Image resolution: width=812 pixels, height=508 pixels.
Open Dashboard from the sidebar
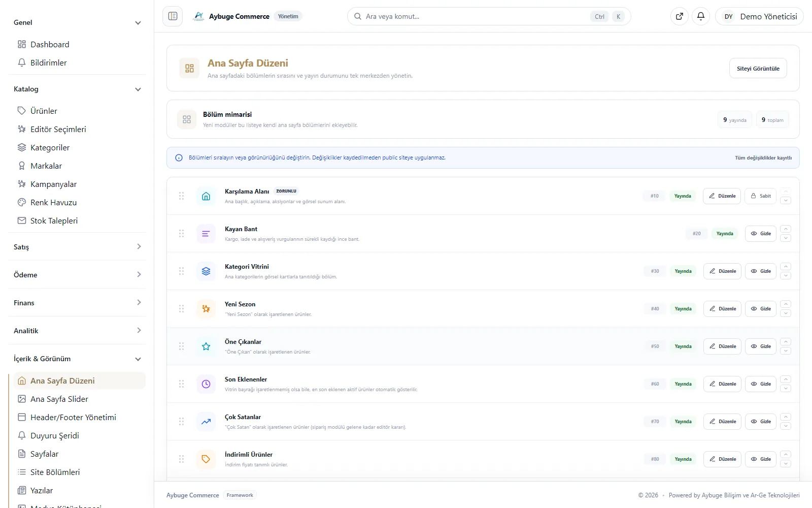click(x=79, y=44)
